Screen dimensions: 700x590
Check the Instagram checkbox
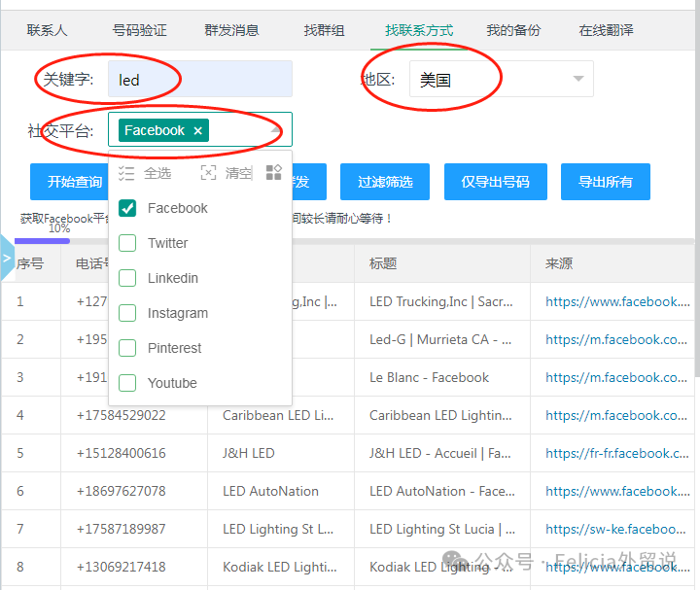127,313
